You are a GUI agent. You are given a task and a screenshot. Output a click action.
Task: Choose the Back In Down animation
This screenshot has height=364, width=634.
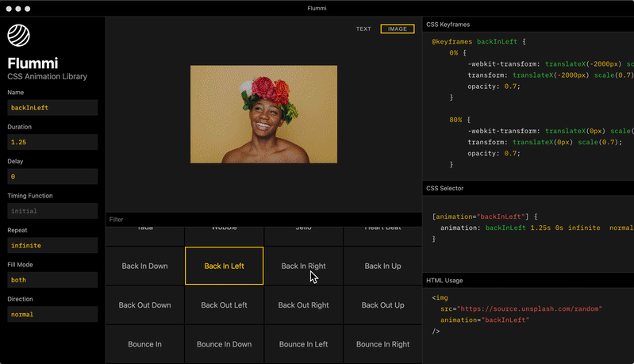click(x=144, y=266)
